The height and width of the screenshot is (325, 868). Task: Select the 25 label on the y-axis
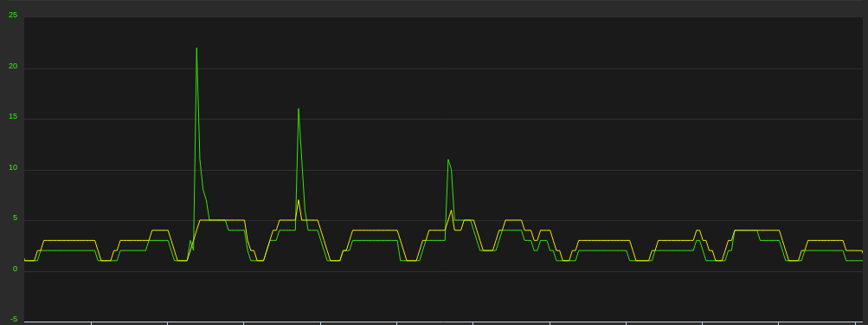[x=13, y=15]
